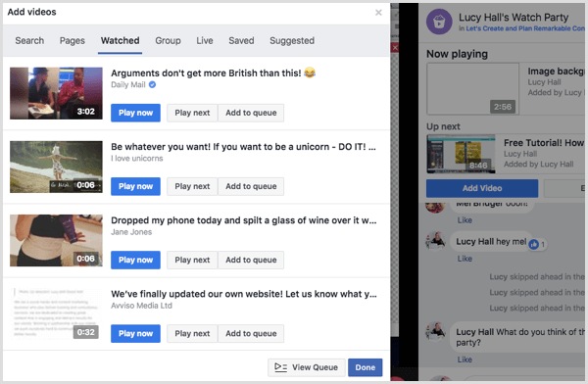Viewport: 588px width, 384px height.
Task: Open the View Queue button
Action: (x=307, y=367)
